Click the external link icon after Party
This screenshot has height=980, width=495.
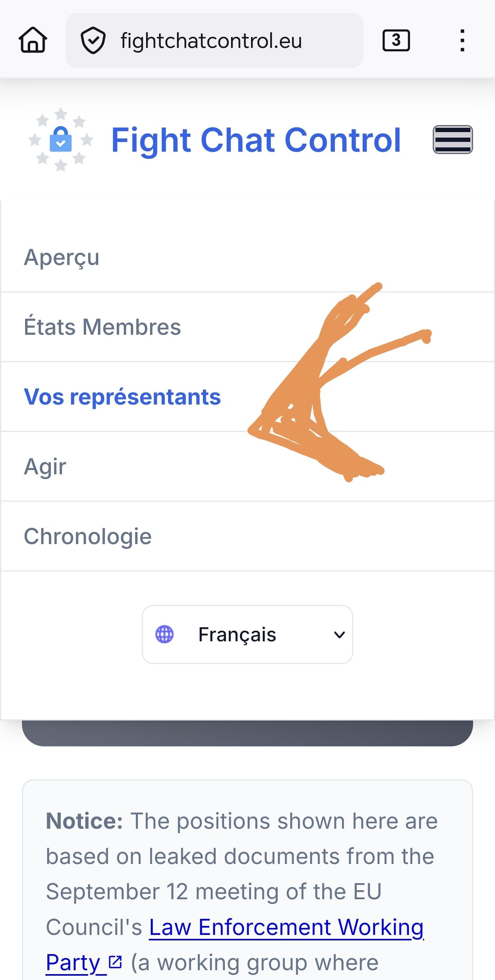[x=115, y=962]
